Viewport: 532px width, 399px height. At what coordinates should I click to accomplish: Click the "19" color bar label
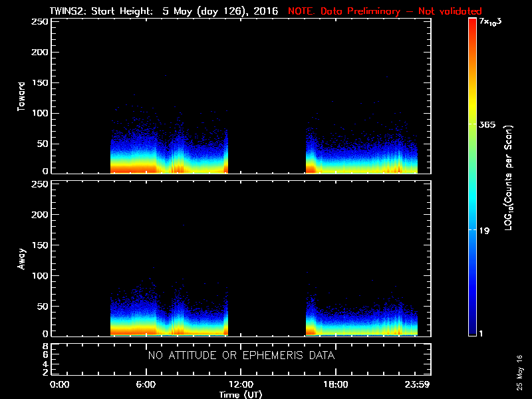pos(484,231)
